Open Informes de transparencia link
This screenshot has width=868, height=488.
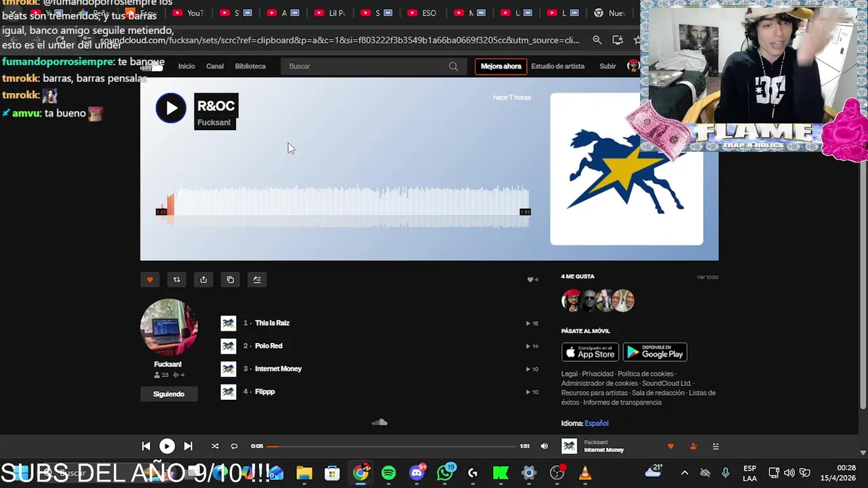622,403
